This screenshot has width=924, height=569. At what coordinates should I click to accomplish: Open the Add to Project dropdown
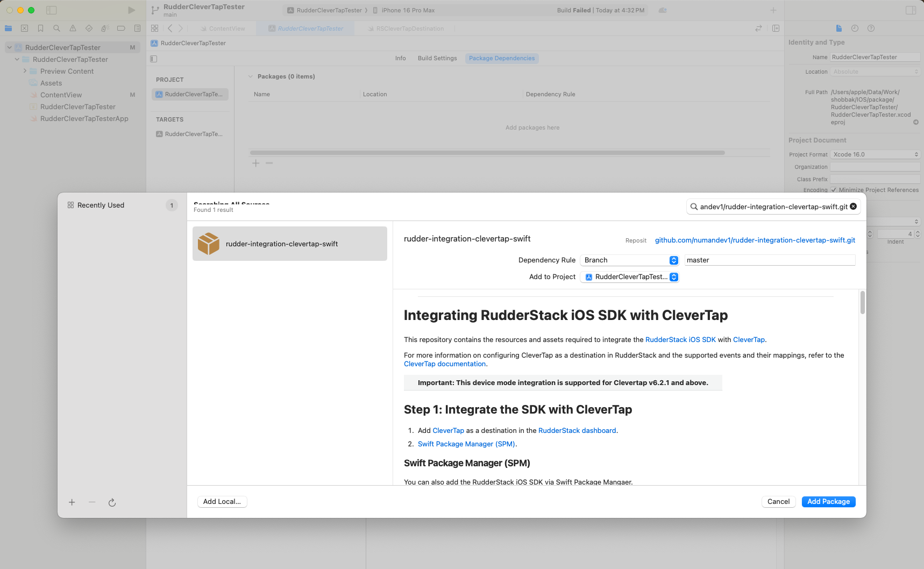tap(629, 277)
